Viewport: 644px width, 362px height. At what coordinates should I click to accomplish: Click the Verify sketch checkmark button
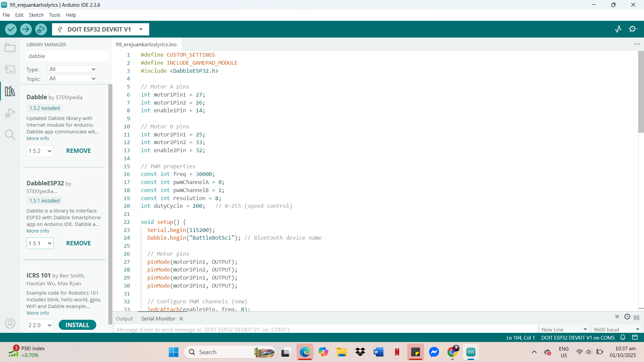click(x=11, y=29)
